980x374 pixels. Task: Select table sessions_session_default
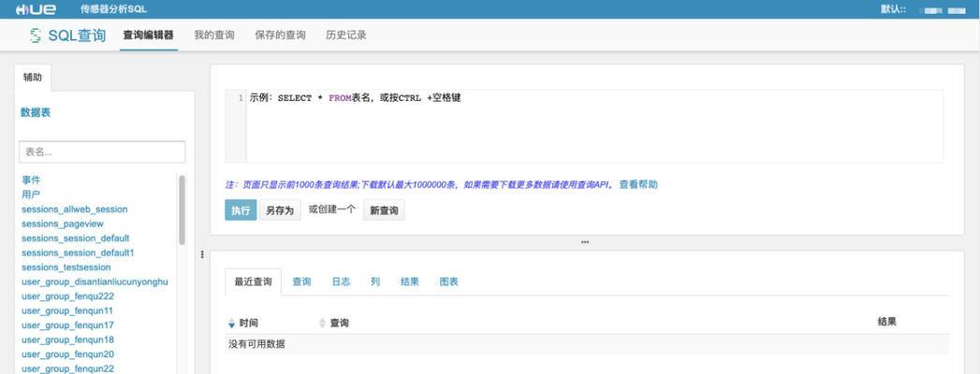(76, 237)
